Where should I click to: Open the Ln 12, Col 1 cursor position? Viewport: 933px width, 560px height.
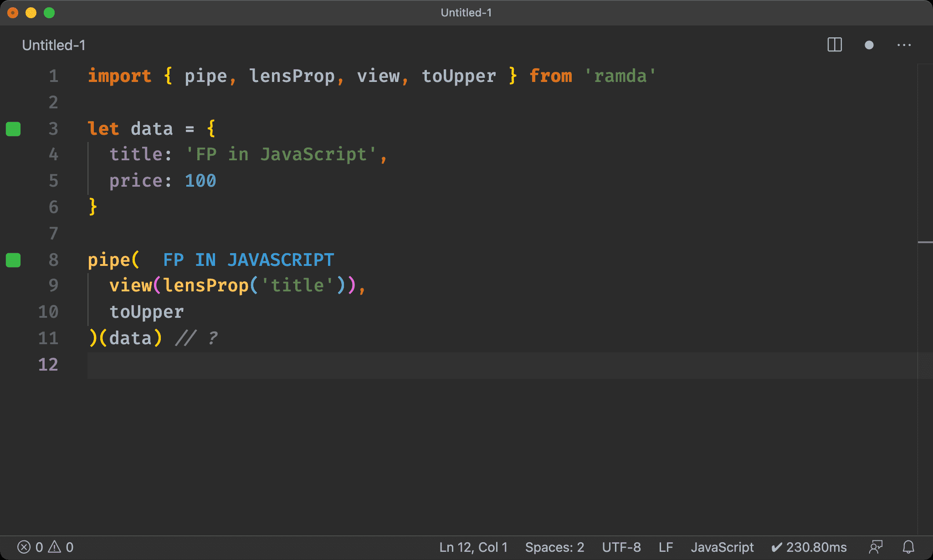tap(473, 547)
